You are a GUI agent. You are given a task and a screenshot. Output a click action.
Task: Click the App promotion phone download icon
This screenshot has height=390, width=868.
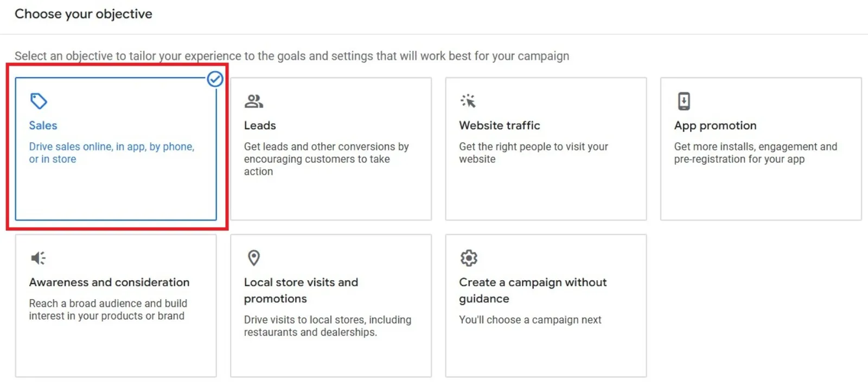[684, 101]
